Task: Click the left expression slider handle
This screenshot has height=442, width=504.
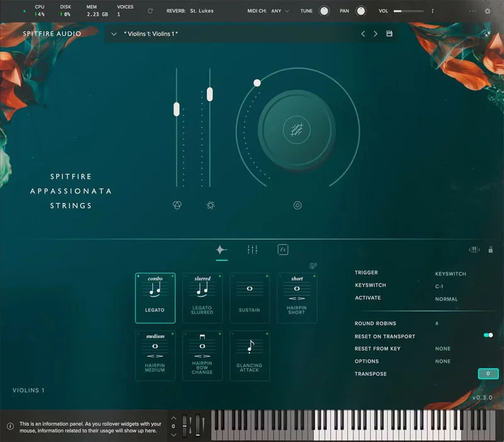Action: (176, 109)
